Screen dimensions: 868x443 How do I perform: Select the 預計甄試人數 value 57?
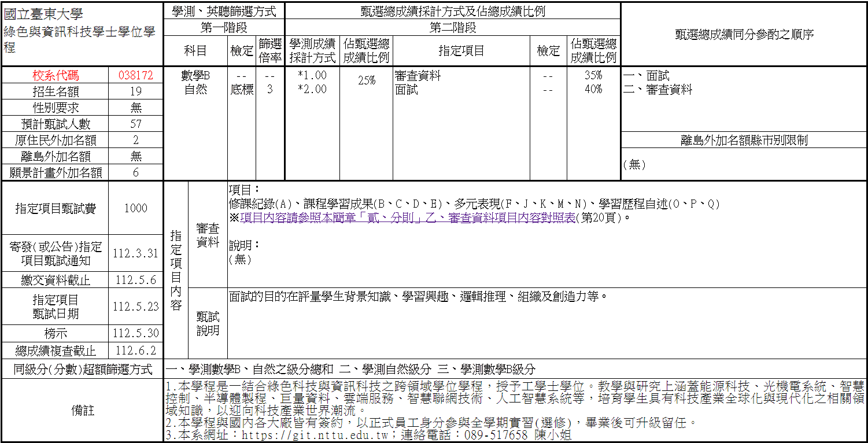click(x=136, y=124)
